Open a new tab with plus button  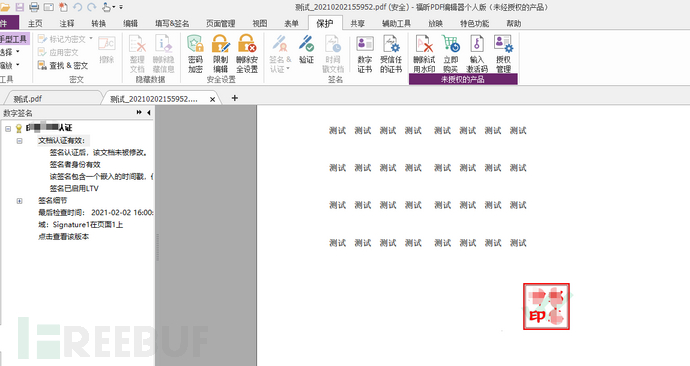235,98
